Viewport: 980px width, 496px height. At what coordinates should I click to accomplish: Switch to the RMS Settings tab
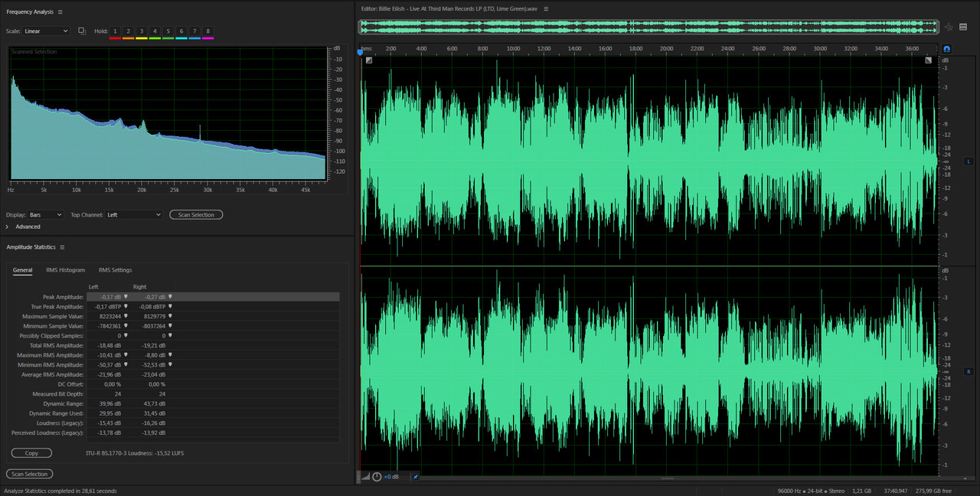click(x=115, y=270)
